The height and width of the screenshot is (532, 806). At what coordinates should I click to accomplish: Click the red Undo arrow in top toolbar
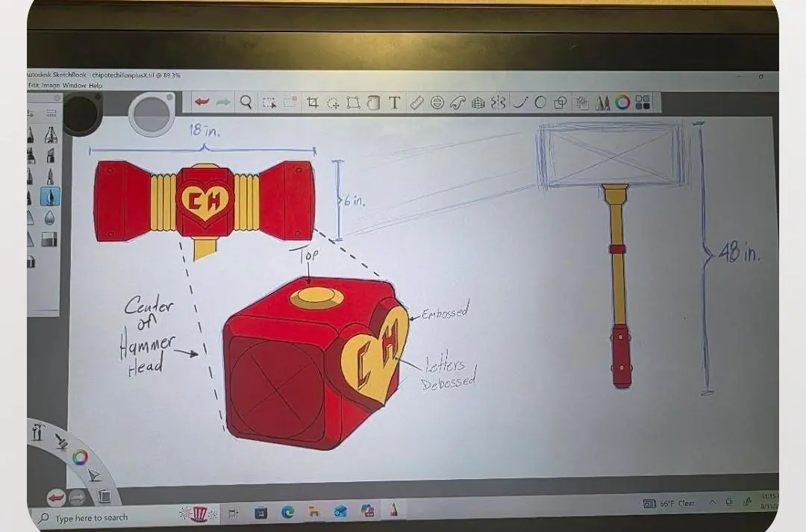pyautogui.click(x=202, y=101)
